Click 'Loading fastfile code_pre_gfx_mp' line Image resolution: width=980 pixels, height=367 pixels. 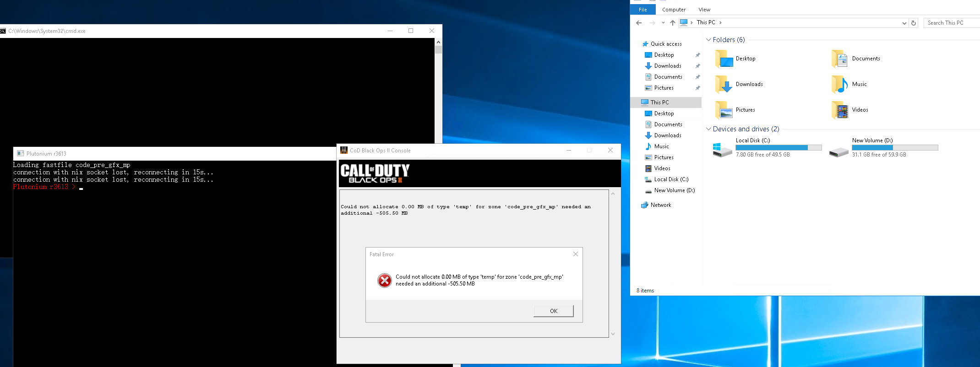click(x=71, y=165)
